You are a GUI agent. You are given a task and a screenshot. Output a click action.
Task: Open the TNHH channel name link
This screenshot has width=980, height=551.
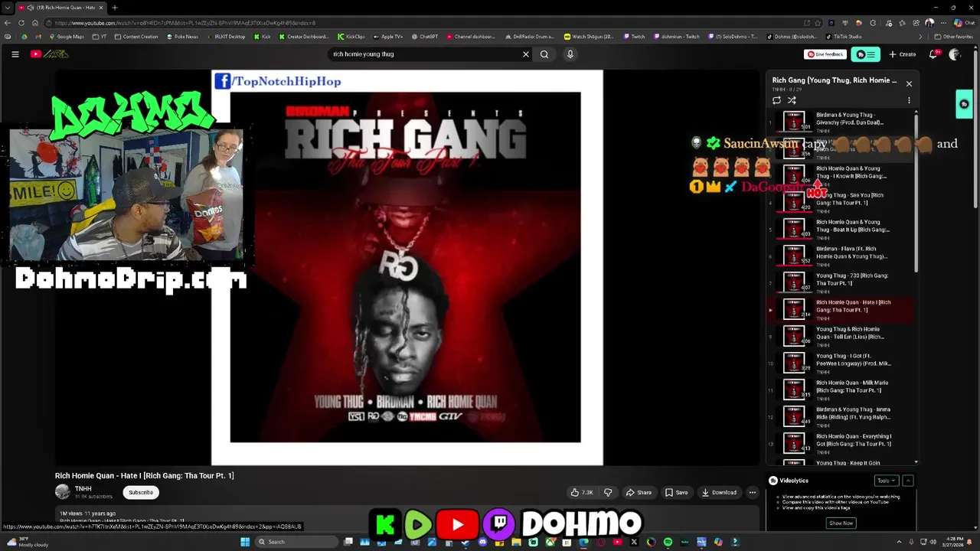pyautogui.click(x=83, y=489)
